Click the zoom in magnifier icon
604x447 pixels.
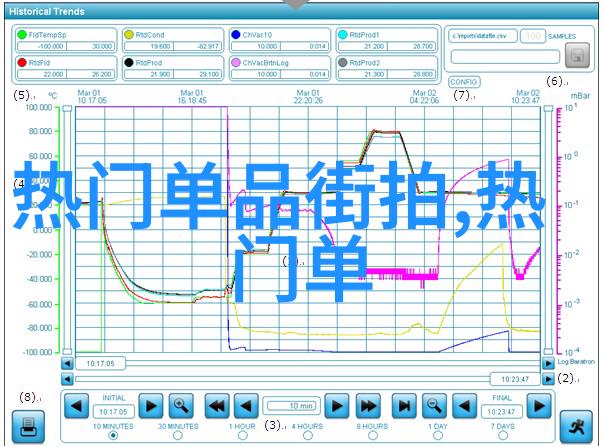[181, 405]
